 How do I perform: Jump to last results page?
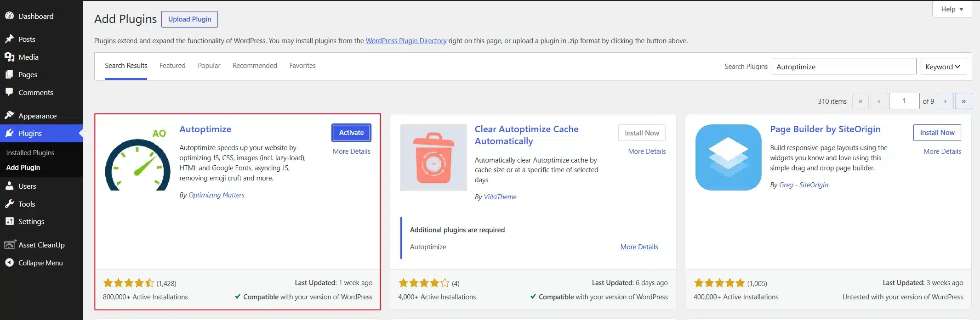[x=963, y=101]
